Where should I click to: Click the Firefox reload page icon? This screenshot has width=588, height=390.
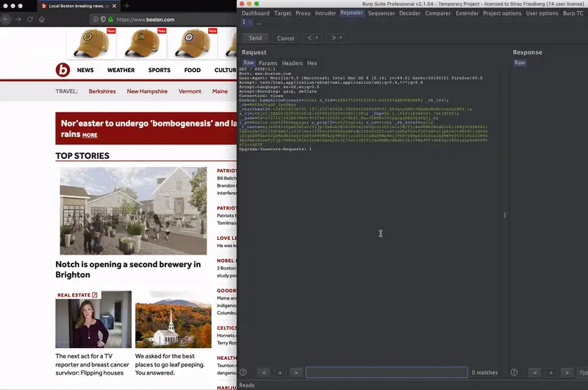(29, 19)
